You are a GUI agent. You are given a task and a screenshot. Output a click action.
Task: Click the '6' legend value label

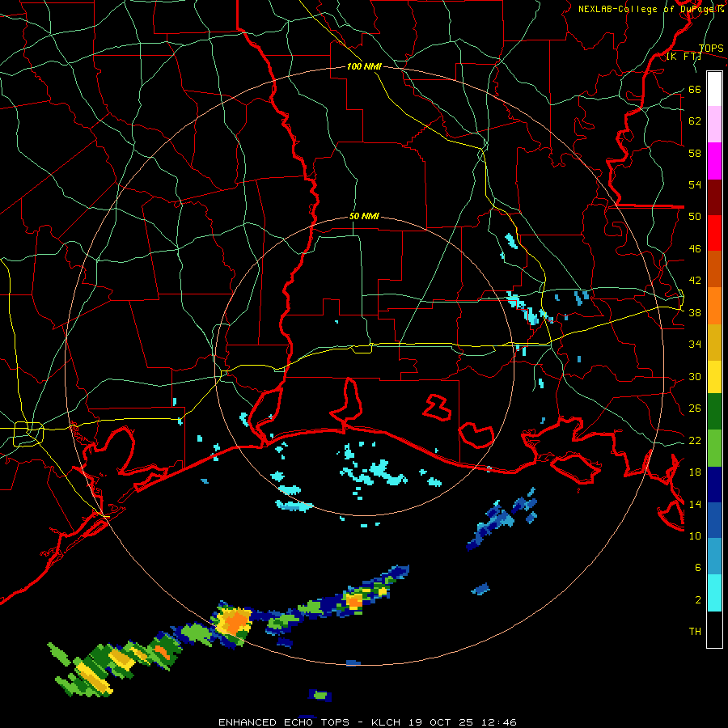pos(698,567)
